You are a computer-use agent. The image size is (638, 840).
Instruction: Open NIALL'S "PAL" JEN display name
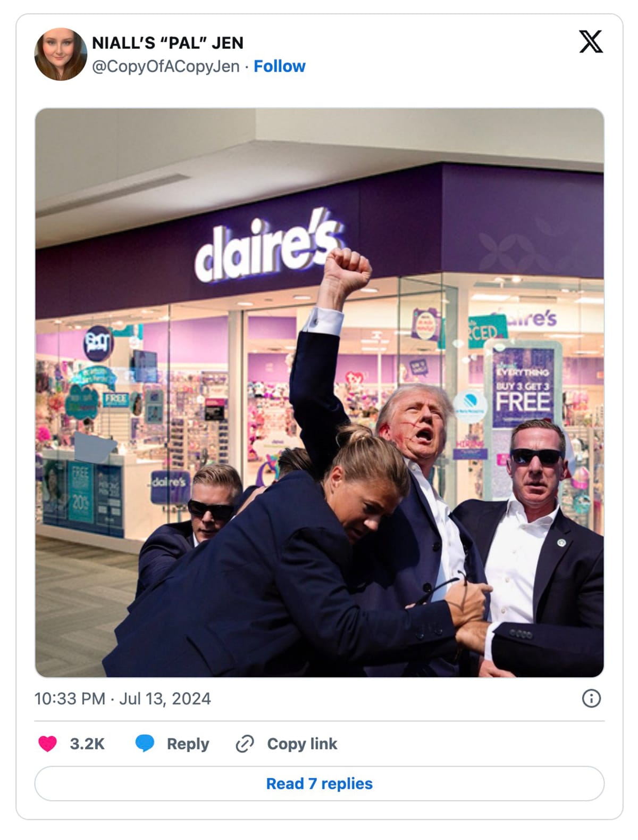click(168, 43)
